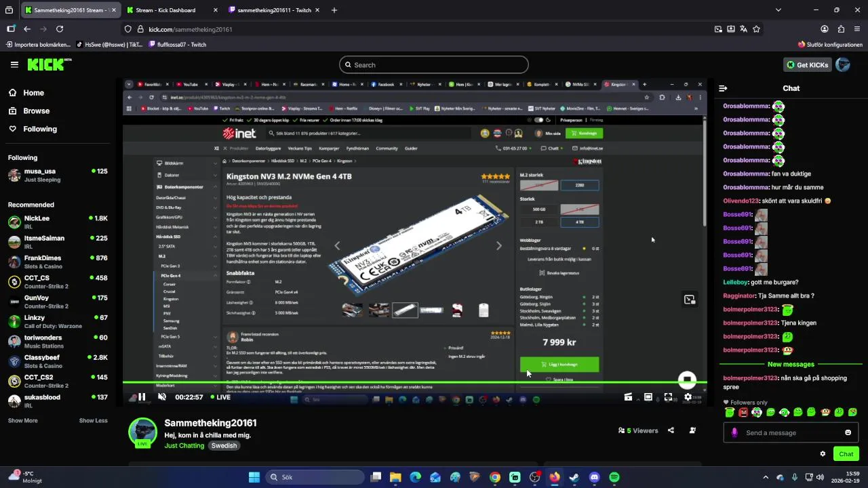This screenshot has width=868, height=488.
Task: Switch to Stream - Kick Dashboard tab
Action: point(172,10)
